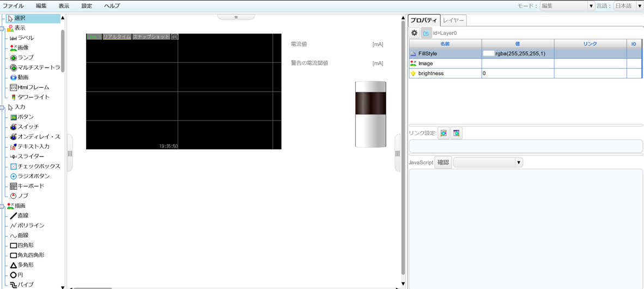
Task: Open the 設定 menu
Action: pos(87,6)
